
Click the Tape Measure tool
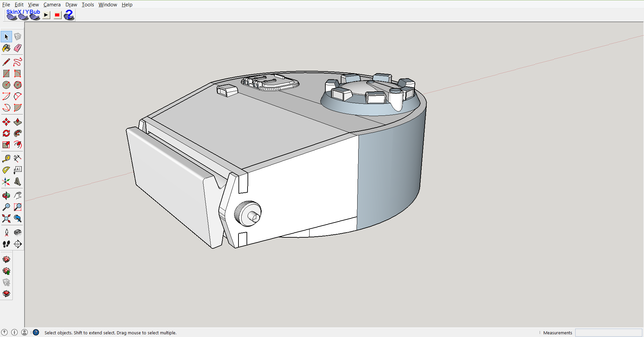point(6,158)
